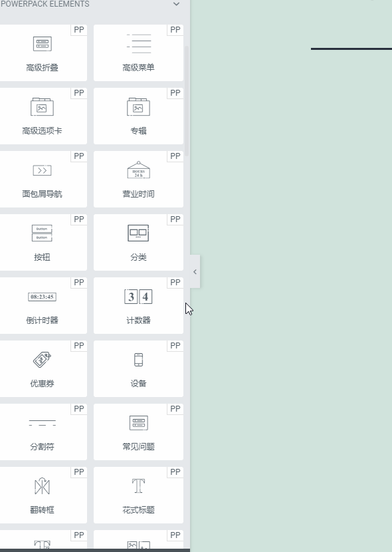Pick the 专辑 album widget
Viewport: 392px width, 552px height.
tap(138, 116)
